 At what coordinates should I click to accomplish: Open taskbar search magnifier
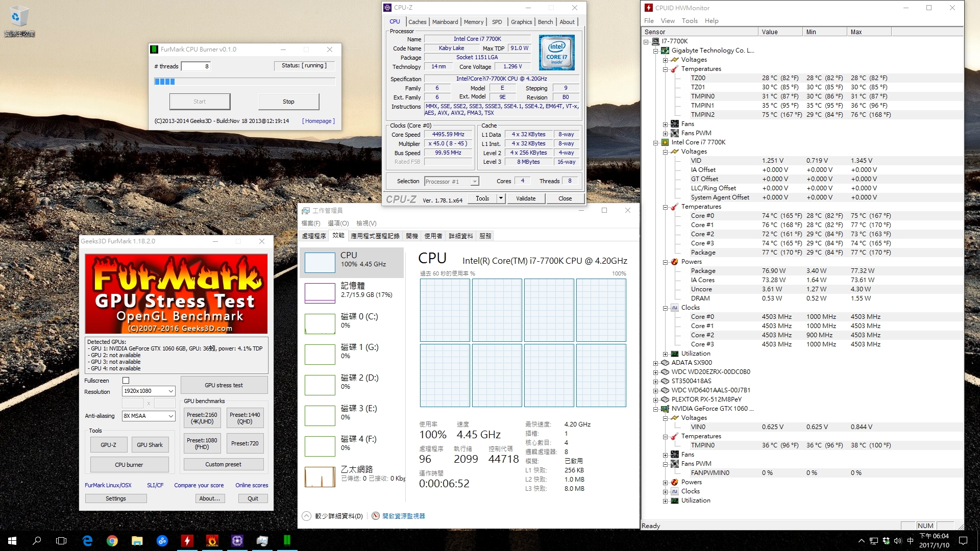tap(37, 541)
